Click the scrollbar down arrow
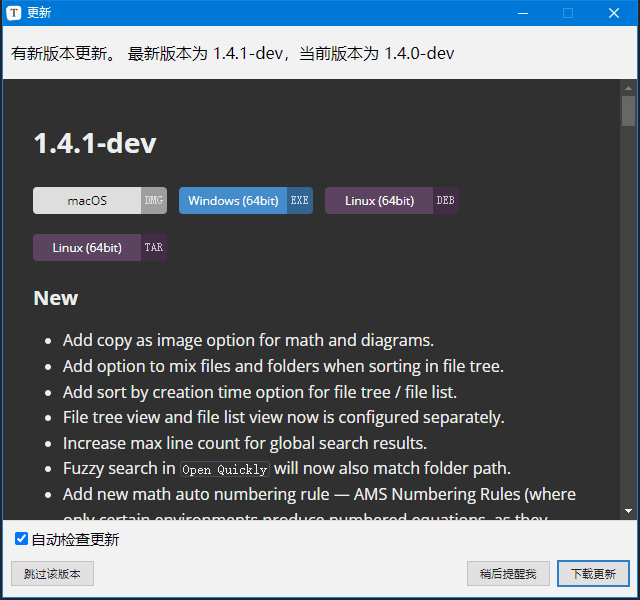This screenshot has height=600, width=640. 628,511
